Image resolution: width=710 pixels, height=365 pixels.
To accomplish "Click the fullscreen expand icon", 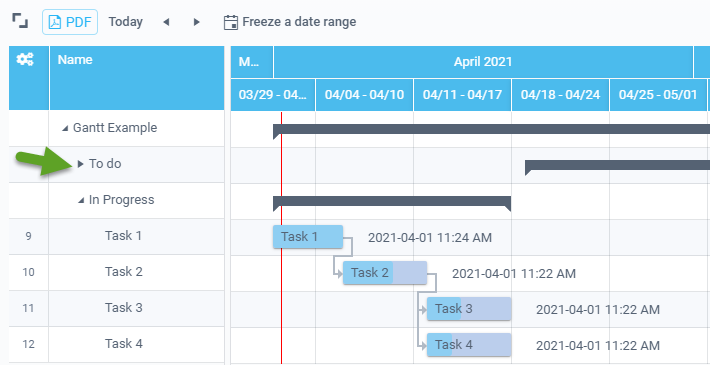I will click(20, 21).
